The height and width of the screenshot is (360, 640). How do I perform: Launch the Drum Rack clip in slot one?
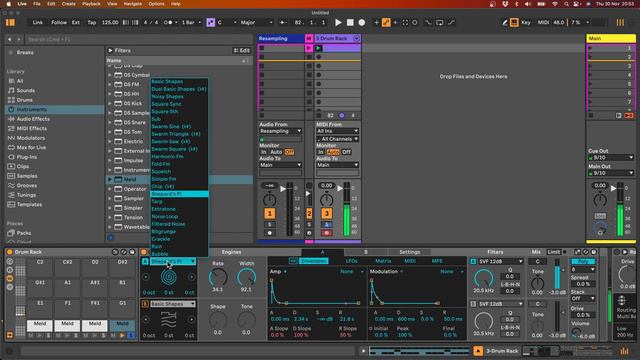(x=318, y=48)
